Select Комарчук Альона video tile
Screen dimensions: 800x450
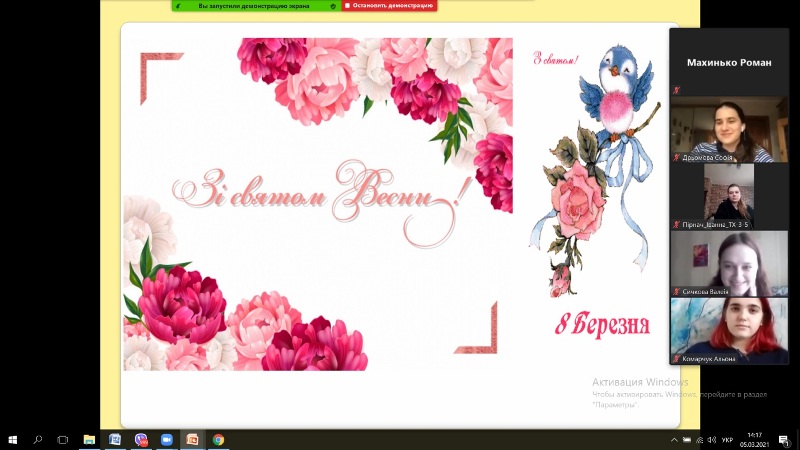[729, 330]
